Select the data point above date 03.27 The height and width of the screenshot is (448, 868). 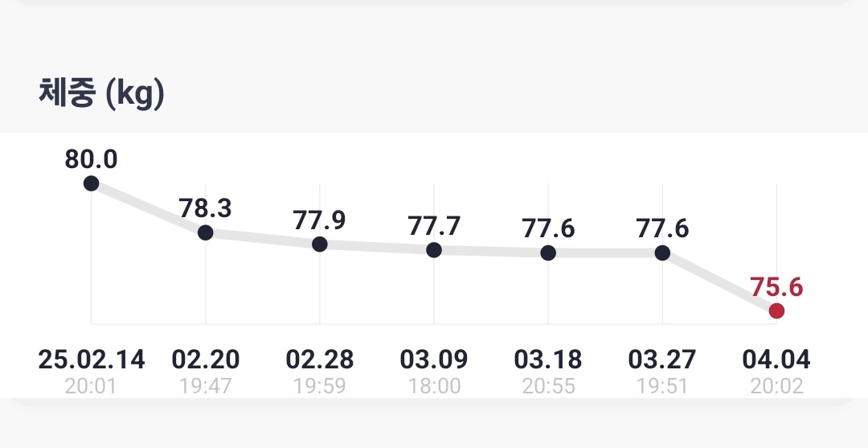click(662, 253)
